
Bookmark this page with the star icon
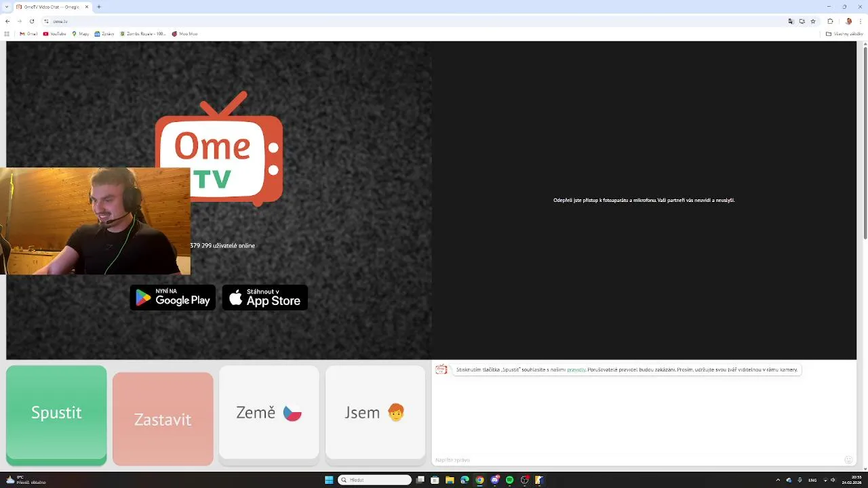pyautogui.click(x=812, y=21)
